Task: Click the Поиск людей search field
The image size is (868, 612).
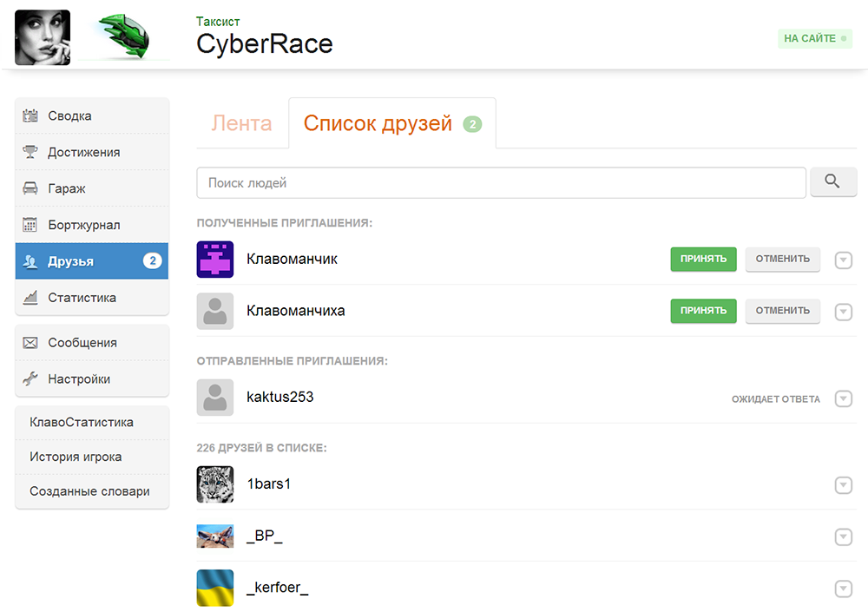Action: (501, 183)
